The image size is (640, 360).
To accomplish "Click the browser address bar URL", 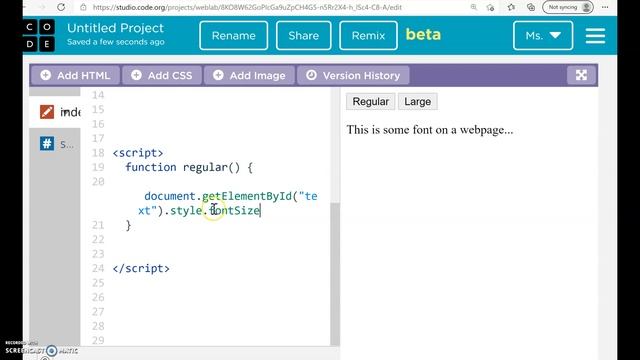I will [x=247, y=7].
